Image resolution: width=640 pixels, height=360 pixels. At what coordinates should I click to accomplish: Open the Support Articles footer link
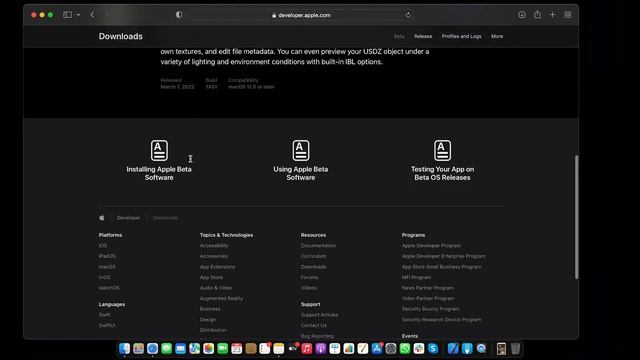(x=319, y=315)
